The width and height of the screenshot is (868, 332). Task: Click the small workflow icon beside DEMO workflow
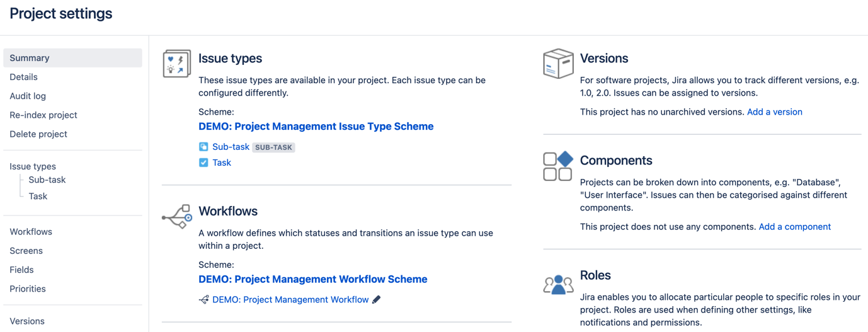(203, 300)
